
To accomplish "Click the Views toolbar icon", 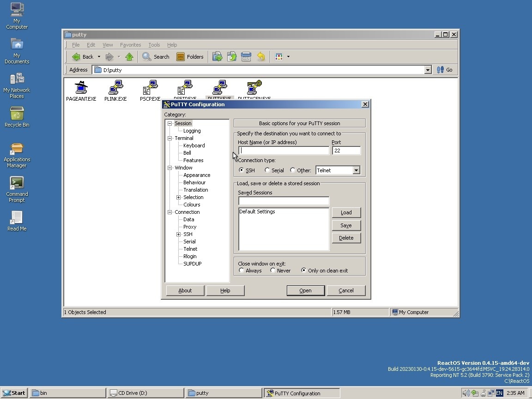I will coord(279,57).
